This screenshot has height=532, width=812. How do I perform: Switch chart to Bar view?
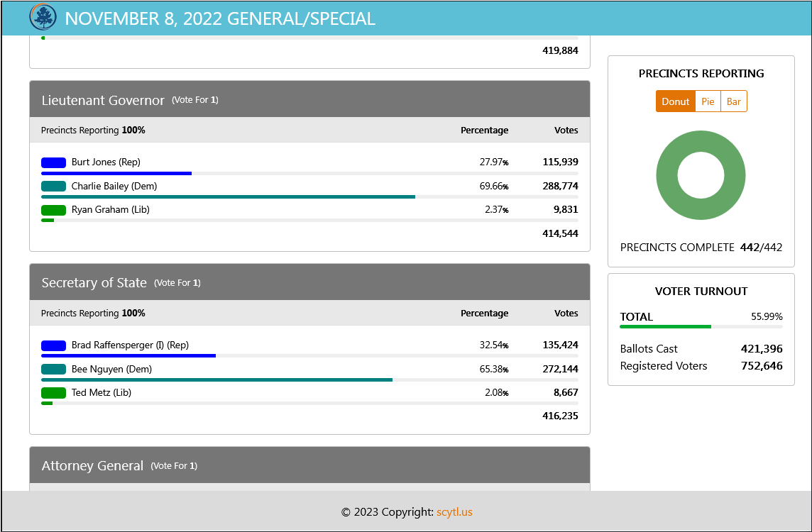733,101
